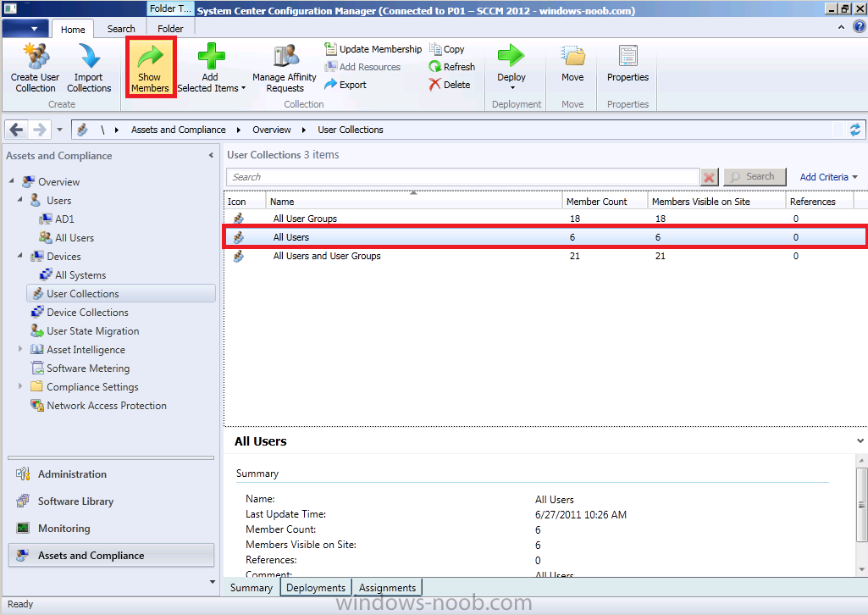Collapse the Overview tree node
Viewport: 868px width, 615px height.
tap(12, 181)
